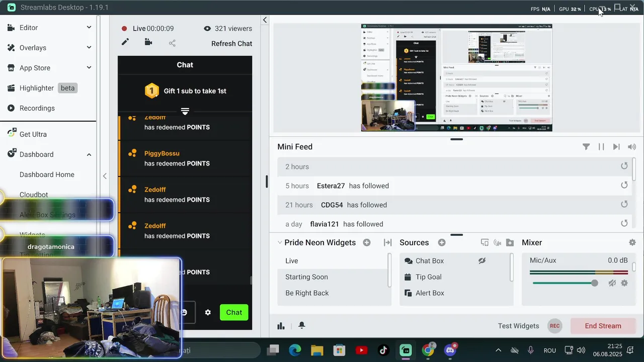The image size is (644, 362).
Task: Replay the 2 hours event alert
Action: [x=624, y=166]
